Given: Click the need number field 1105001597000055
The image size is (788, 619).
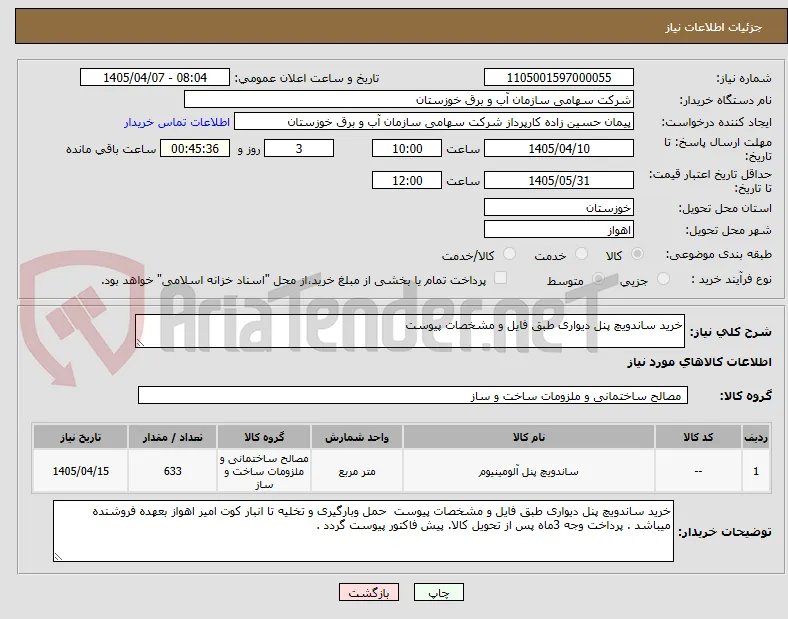Looking at the screenshot, I should click(x=559, y=77).
